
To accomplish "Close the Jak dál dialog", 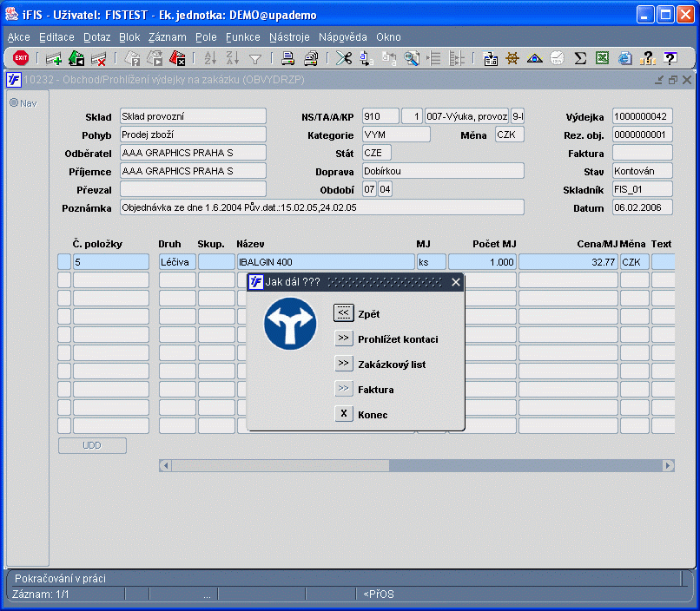I will tap(456, 282).
